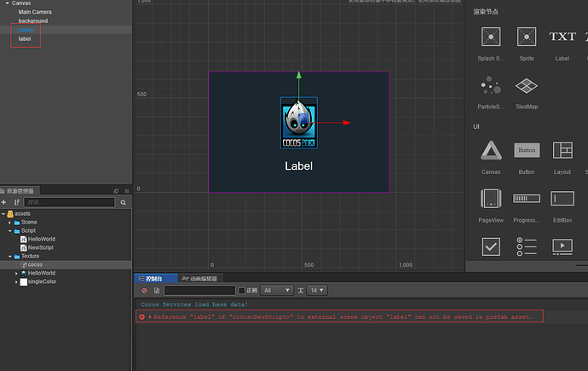Choose the ParticleSystem node icon
The height and width of the screenshot is (371, 588).
pyautogui.click(x=491, y=85)
